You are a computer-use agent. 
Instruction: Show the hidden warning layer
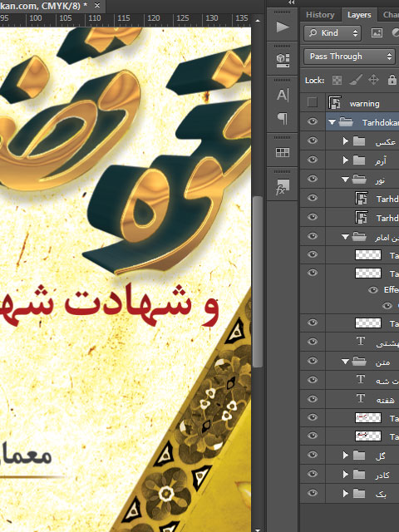313,102
